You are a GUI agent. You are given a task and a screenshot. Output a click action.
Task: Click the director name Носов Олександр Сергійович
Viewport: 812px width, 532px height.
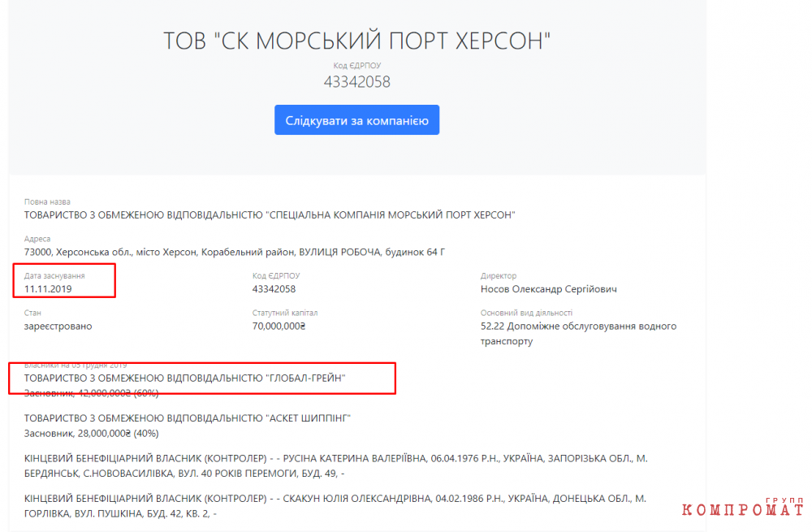click(548, 289)
